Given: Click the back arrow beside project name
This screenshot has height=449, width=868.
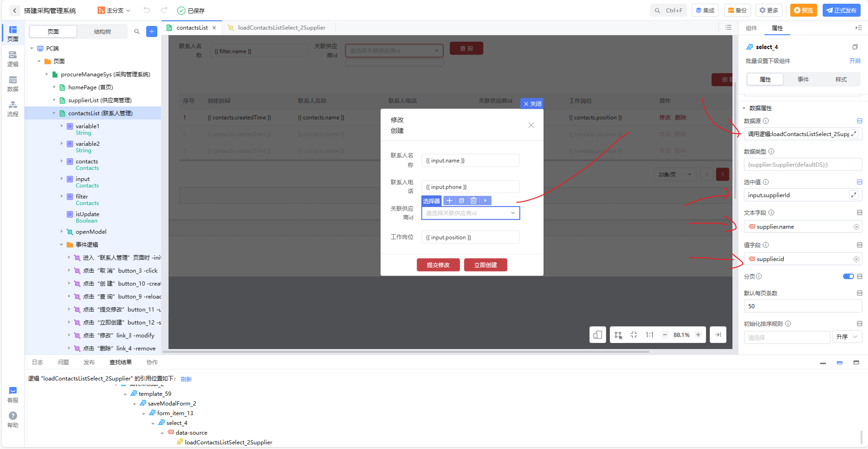Looking at the screenshot, I should pos(14,10).
